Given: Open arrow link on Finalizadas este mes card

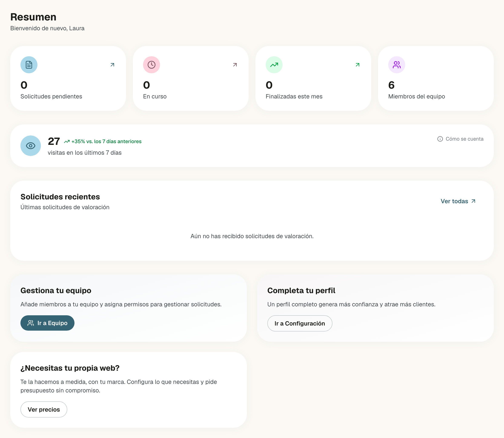Looking at the screenshot, I should [x=358, y=65].
